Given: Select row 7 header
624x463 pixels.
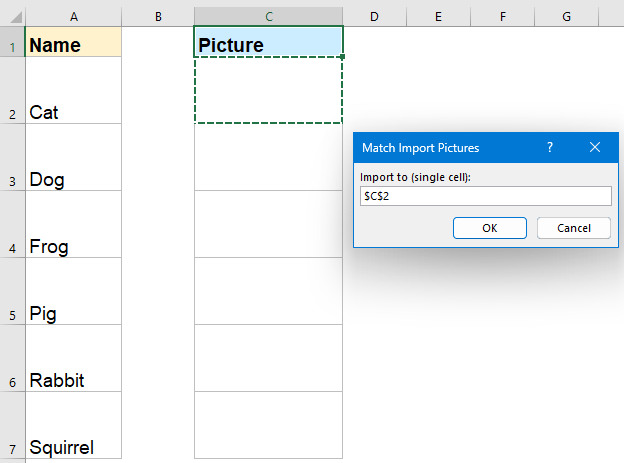Looking at the screenshot, I should click(12, 448).
